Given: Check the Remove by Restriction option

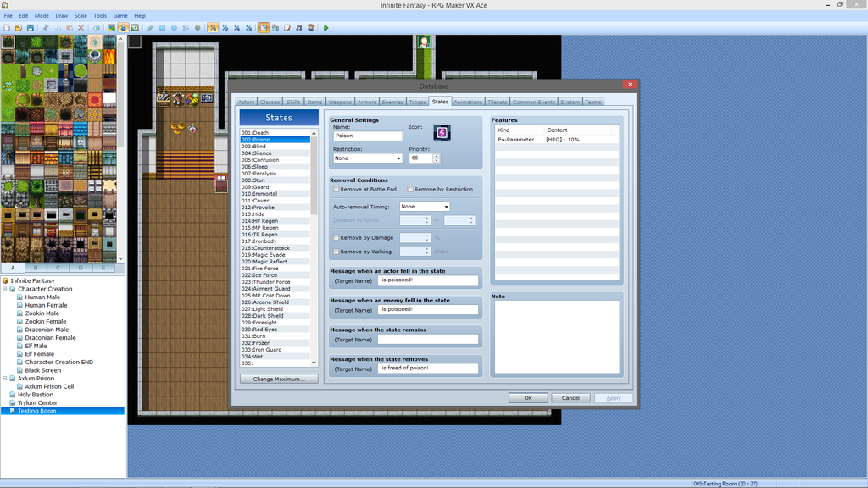Looking at the screenshot, I should click(411, 189).
